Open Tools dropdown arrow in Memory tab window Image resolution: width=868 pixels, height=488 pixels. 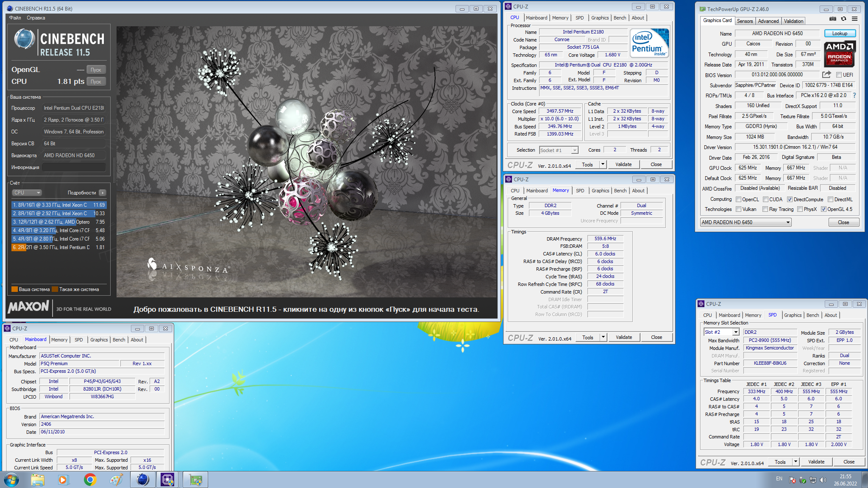click(x=603, y=337)
